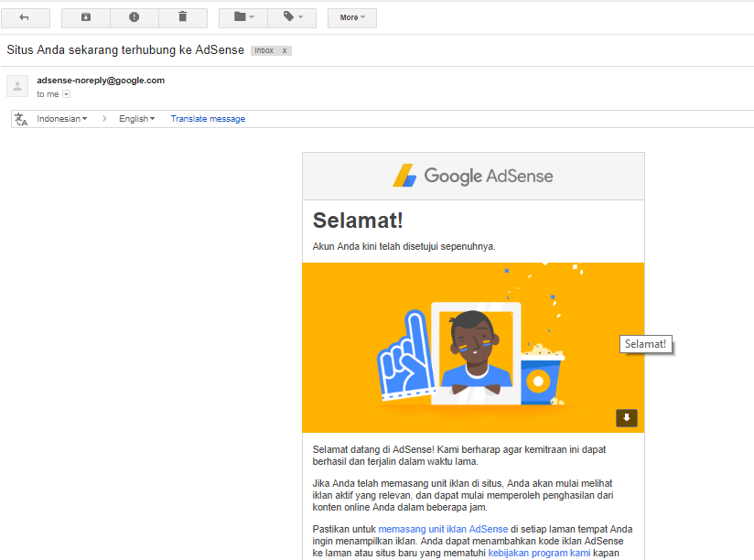Open the More actions menu

[352, 17]
